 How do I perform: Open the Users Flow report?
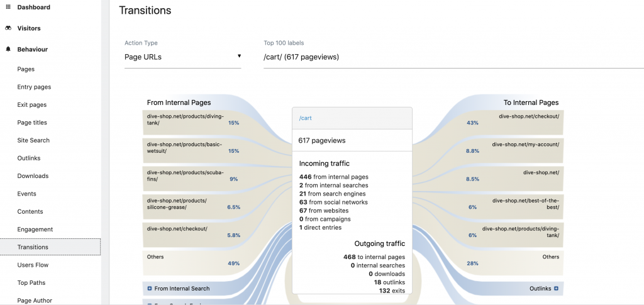coord(34,265)
